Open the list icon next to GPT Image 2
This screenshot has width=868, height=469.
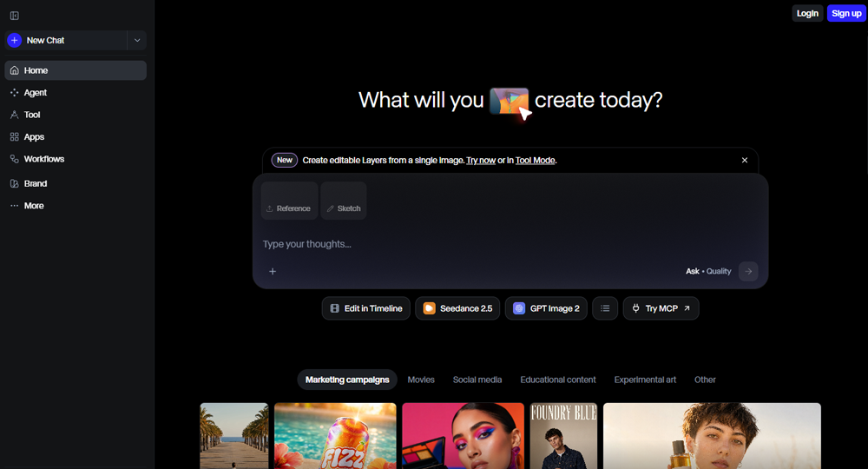click(605, 308)
